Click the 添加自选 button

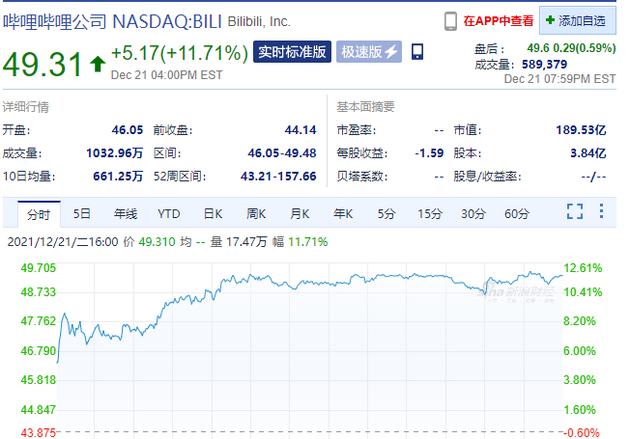pyautogui.click(x=577, y=20)
